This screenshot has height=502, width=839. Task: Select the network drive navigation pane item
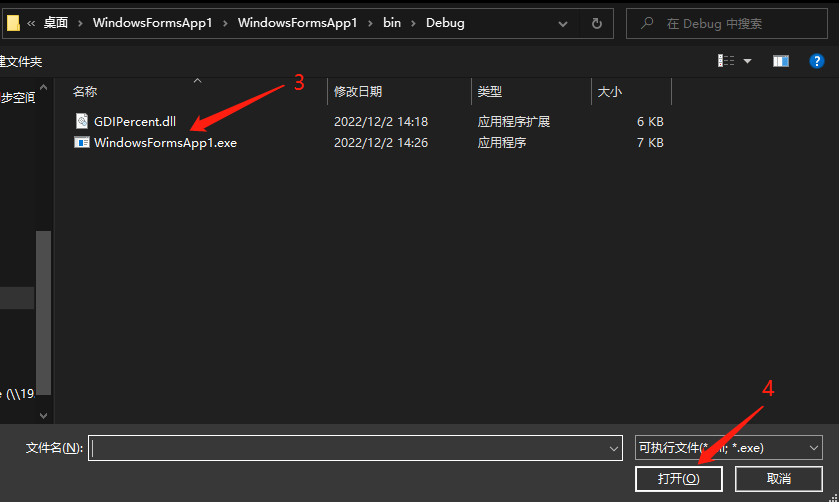click(18, 394)
